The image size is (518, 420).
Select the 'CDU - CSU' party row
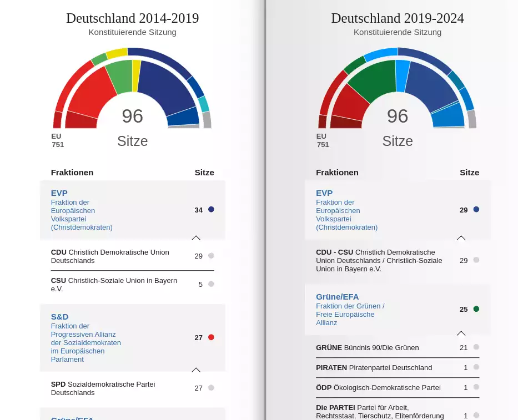398,261
